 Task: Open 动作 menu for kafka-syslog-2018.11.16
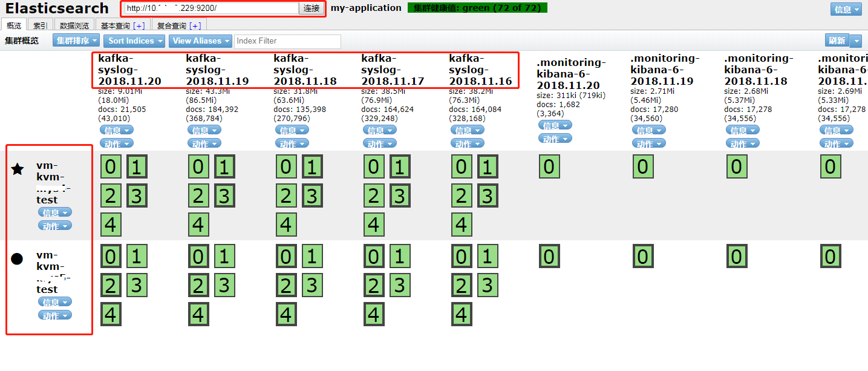click(x=468, y=143)
